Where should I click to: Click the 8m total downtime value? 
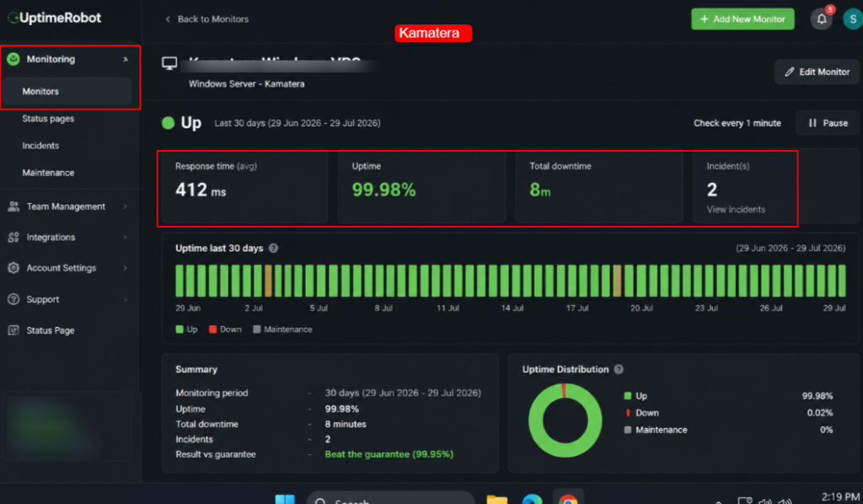click(x=540, y=190)
